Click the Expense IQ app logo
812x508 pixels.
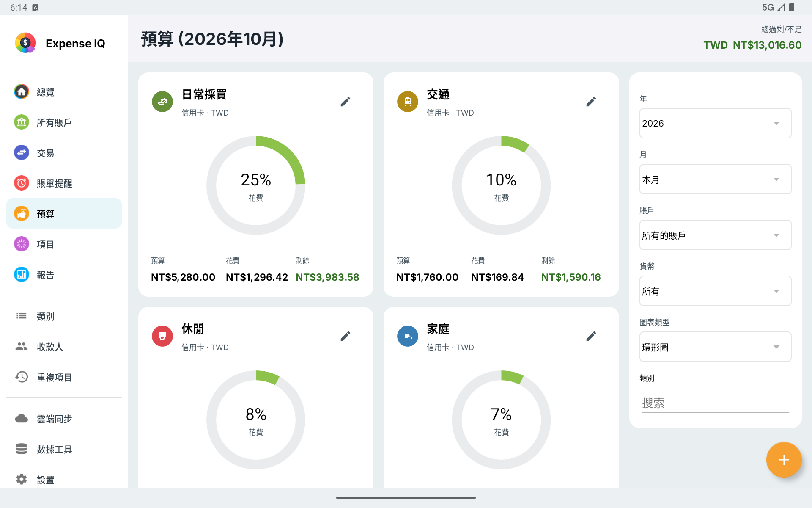(x=25, y=43)
